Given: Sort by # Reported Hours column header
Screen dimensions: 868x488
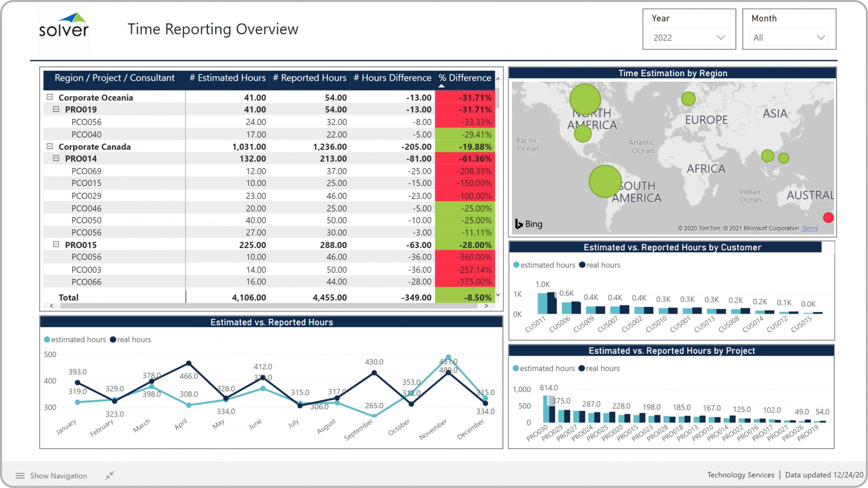Looking at the screenshot, I should coord(310,78).
